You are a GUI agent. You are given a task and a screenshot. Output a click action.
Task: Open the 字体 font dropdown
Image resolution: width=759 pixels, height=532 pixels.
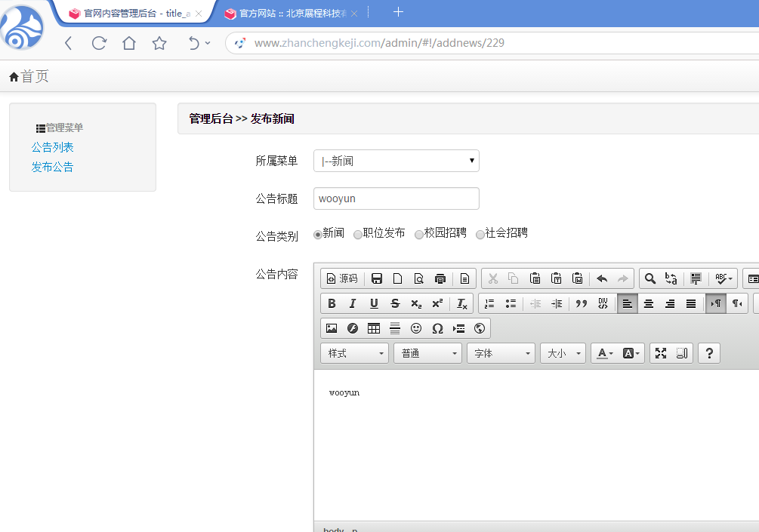click(501, 354)
